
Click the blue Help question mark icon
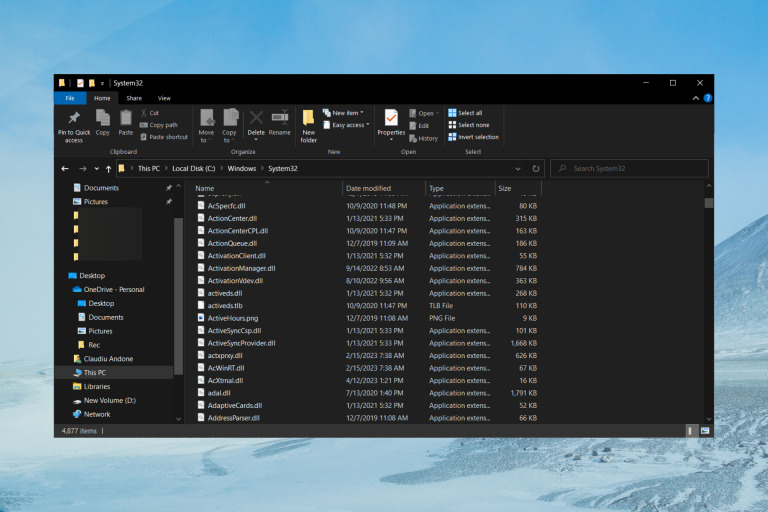(708, 98)
